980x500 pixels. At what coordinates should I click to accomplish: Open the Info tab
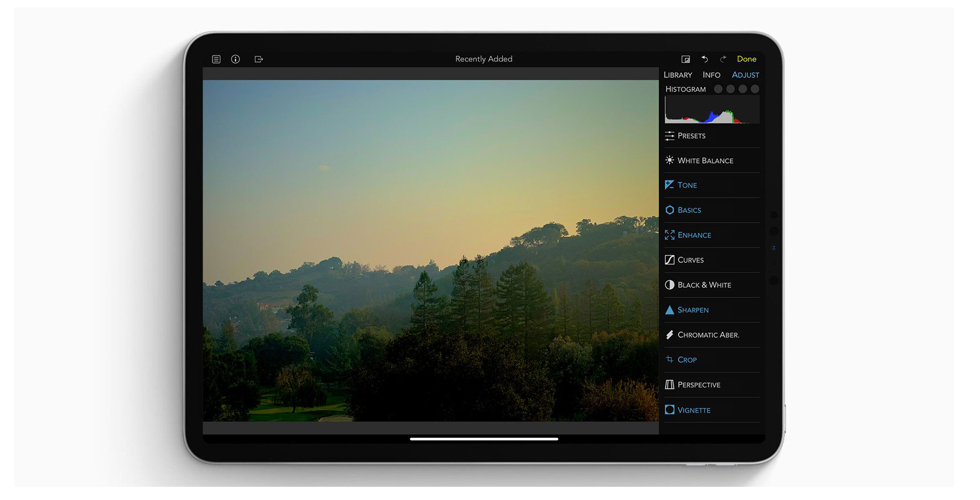coord(711,74)
